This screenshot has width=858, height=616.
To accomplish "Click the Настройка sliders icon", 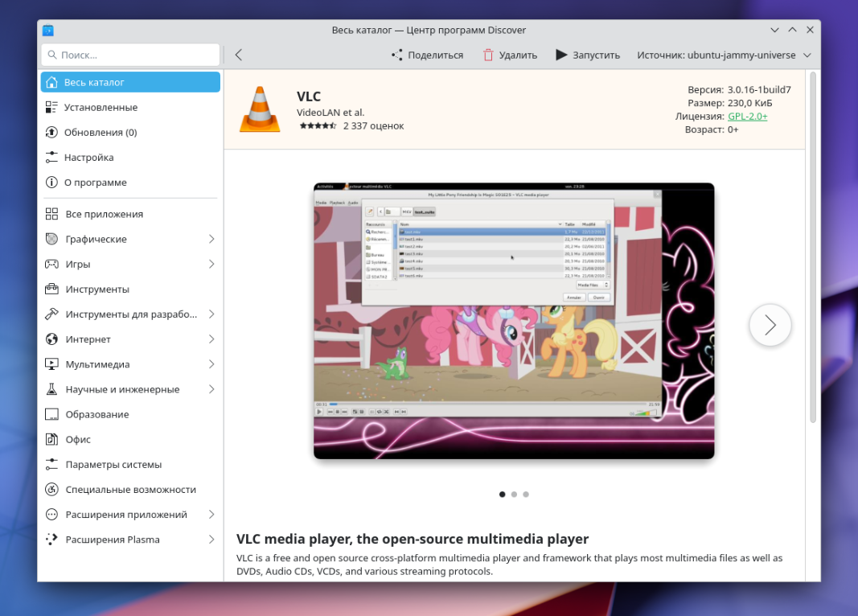I will [x=51, y=158].
